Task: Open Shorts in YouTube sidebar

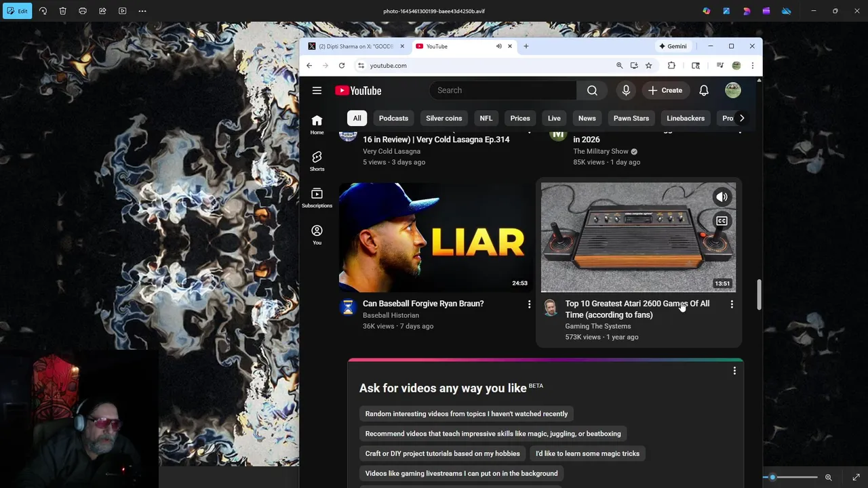Action: click(x=317, y=161)
